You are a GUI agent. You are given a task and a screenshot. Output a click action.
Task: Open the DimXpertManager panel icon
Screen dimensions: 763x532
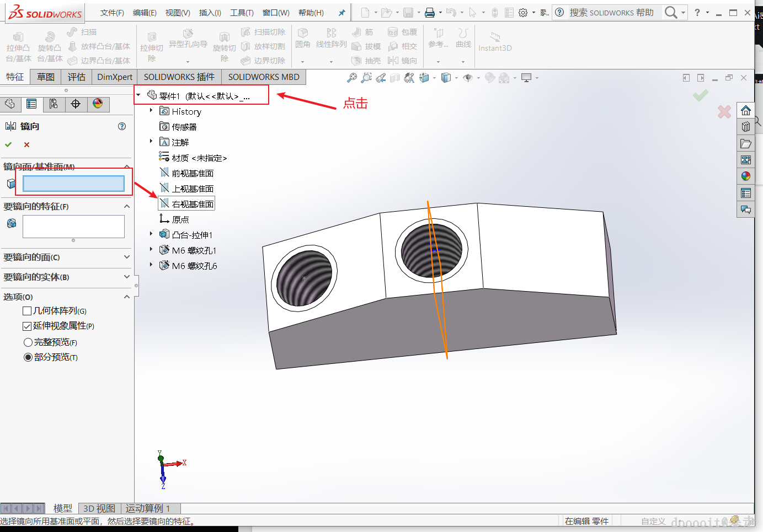click(76, 104)
